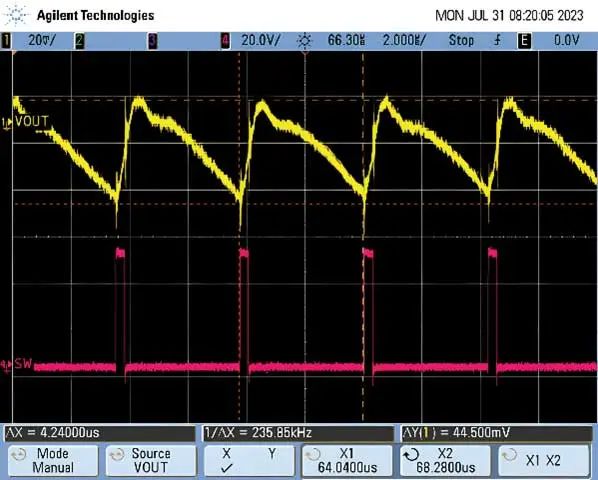
Task: Click the external trigger E icon
Action: pos(524,40)
